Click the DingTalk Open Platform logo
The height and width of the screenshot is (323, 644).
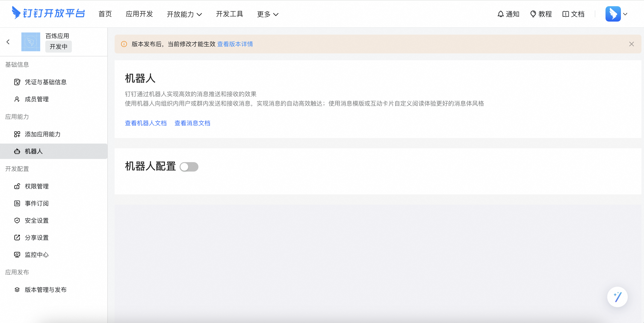48,13
